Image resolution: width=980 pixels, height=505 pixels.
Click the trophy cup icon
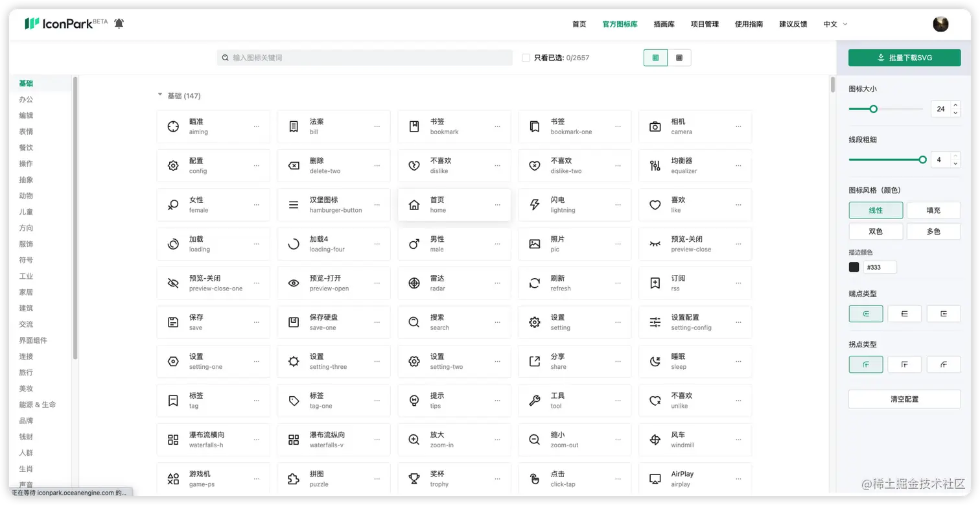[414, 479]
